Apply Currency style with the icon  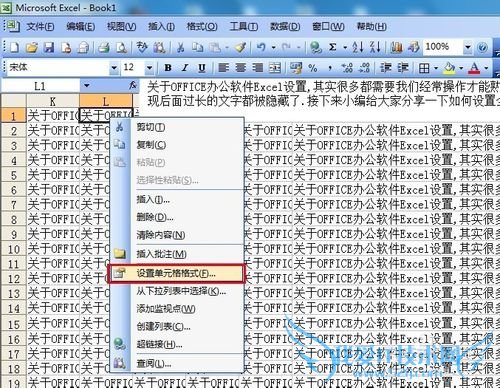[x=295, y=68]
